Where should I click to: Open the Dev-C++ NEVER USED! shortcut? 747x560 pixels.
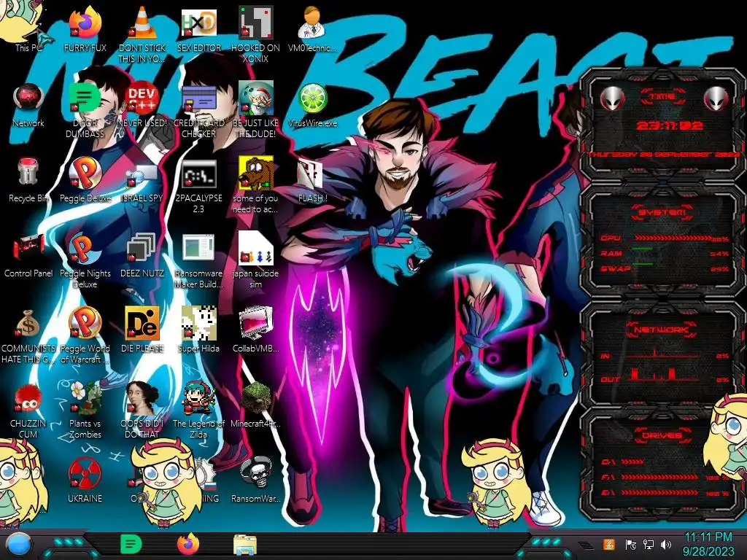[142, 98]
